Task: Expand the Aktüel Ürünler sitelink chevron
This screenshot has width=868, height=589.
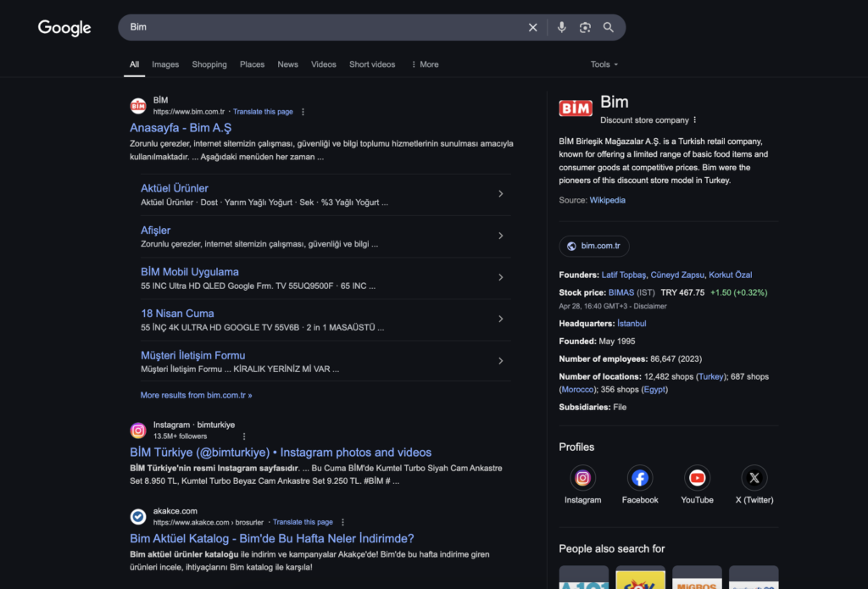Action: click(500, 194)
